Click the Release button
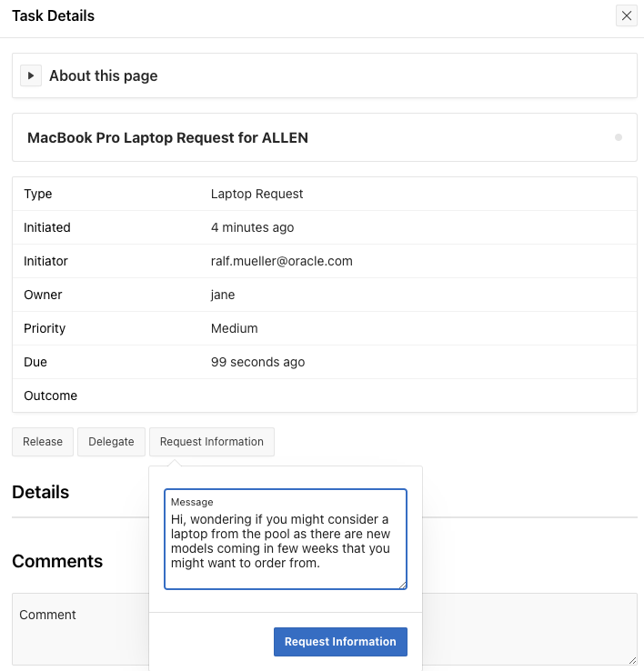 [x=43, y=442]
